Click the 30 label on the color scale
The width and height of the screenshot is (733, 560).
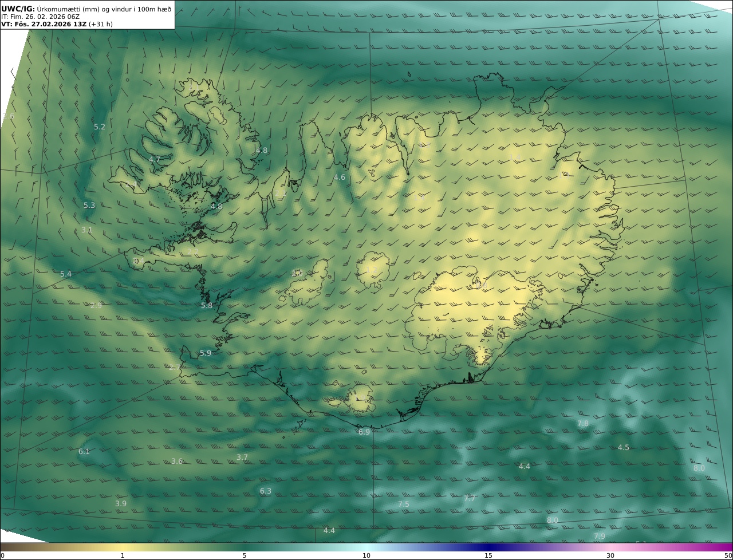tap(610, 555)
